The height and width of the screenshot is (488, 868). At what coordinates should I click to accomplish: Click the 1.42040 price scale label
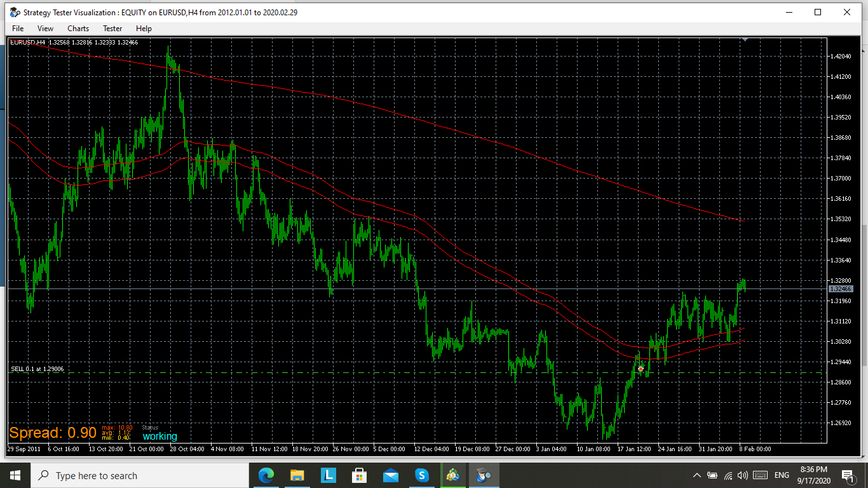pos(841,57)
